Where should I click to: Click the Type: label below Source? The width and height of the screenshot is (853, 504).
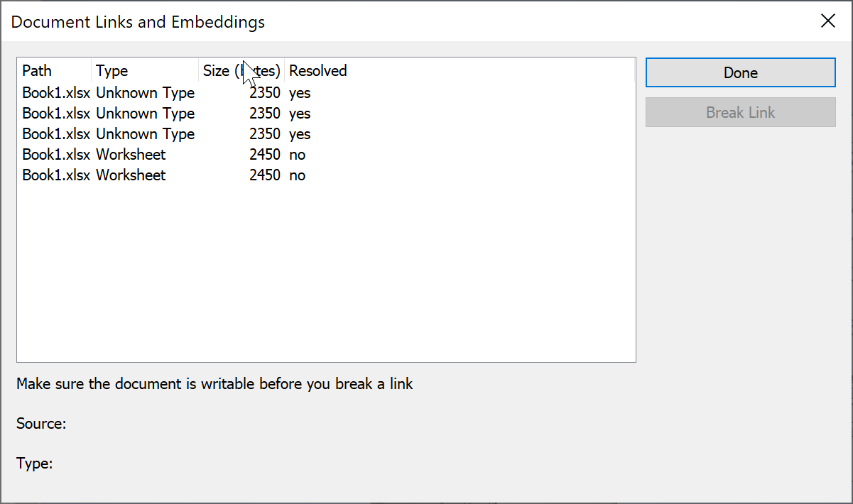34,463
